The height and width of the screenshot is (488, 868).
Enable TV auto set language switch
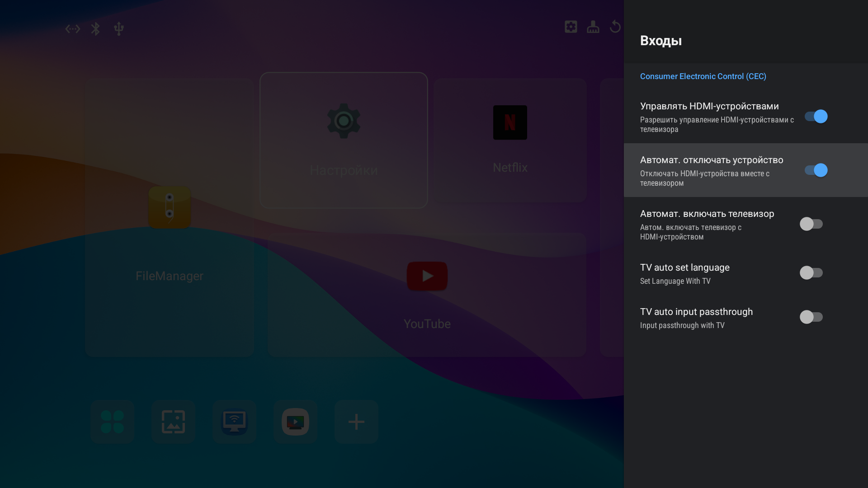click(x=811, y=273)
